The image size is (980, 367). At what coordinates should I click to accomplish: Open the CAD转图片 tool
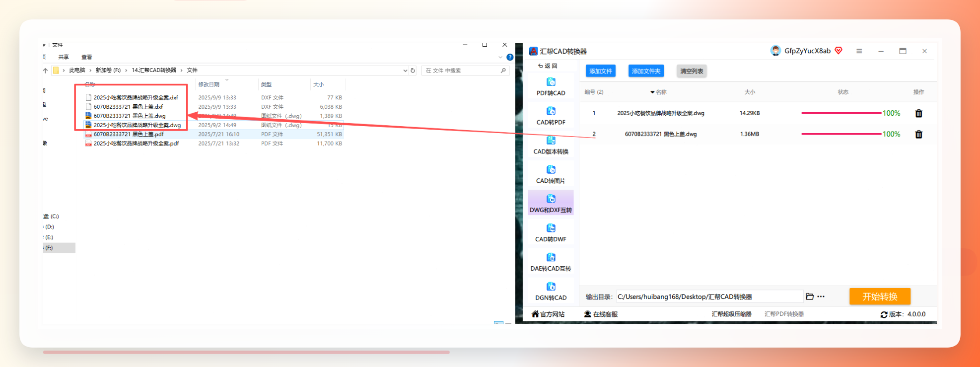pos(551,175)
